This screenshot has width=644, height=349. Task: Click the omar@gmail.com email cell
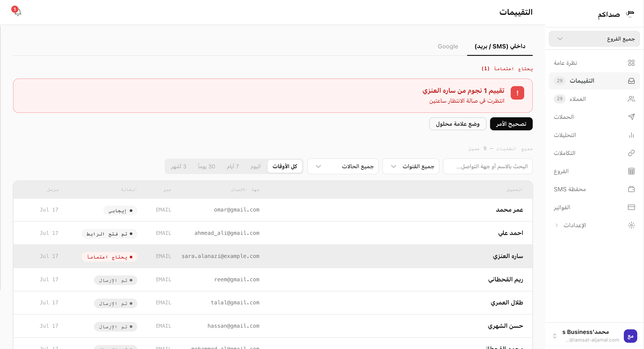coord(237,210)
